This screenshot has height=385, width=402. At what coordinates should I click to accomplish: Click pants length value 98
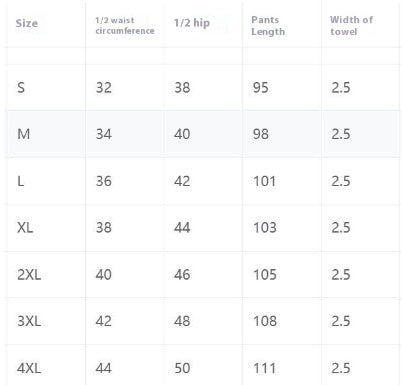[x=261, y=134]
